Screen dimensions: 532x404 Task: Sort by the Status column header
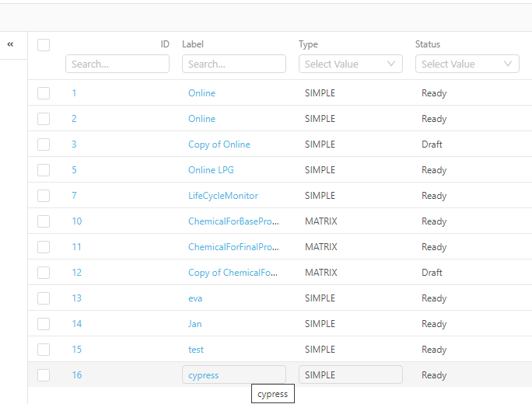point(428,44)
